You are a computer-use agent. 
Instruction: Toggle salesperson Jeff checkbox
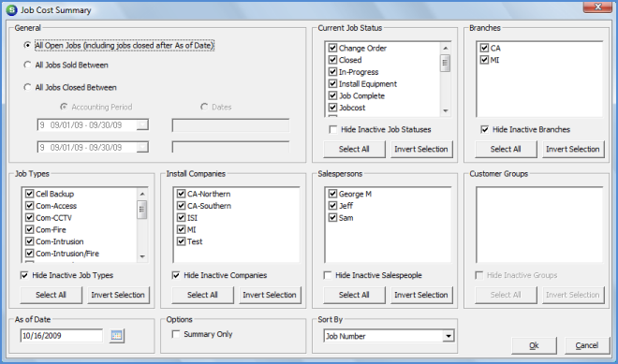[x=332, y=206]
